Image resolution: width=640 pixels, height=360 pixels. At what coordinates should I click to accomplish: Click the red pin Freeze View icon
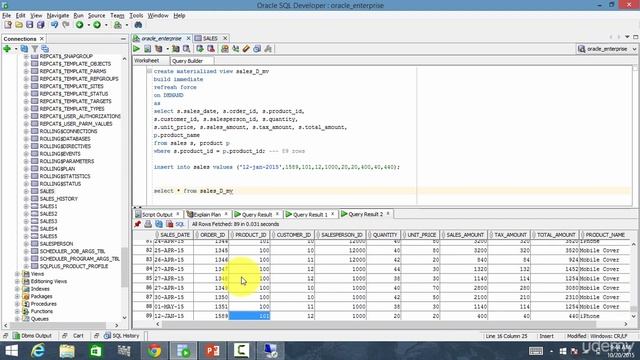click(138, 224)
